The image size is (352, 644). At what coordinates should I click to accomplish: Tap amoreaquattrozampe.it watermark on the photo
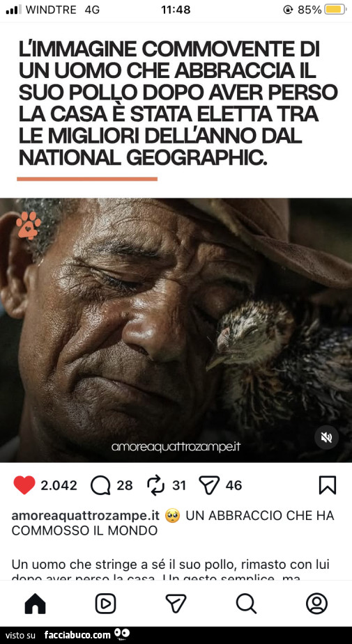[176, 447]
